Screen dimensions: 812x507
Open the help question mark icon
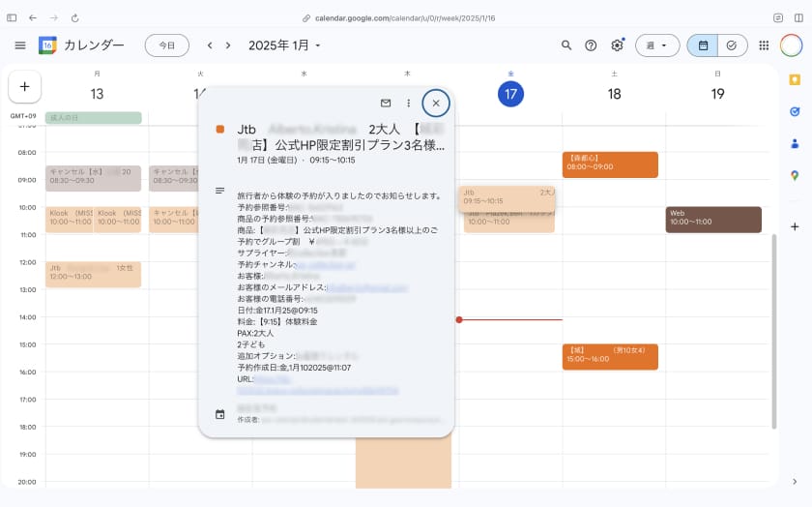tap(591, 45)
